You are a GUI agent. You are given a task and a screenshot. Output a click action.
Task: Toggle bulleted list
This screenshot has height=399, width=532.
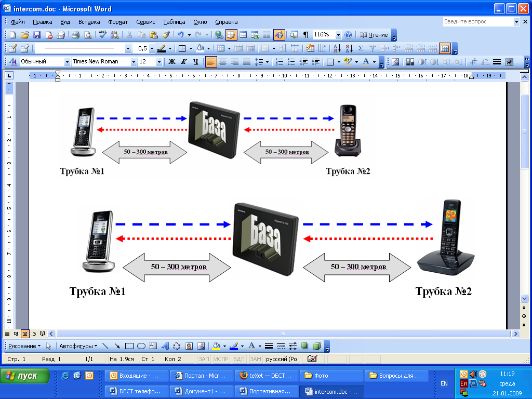pos(291,62)
